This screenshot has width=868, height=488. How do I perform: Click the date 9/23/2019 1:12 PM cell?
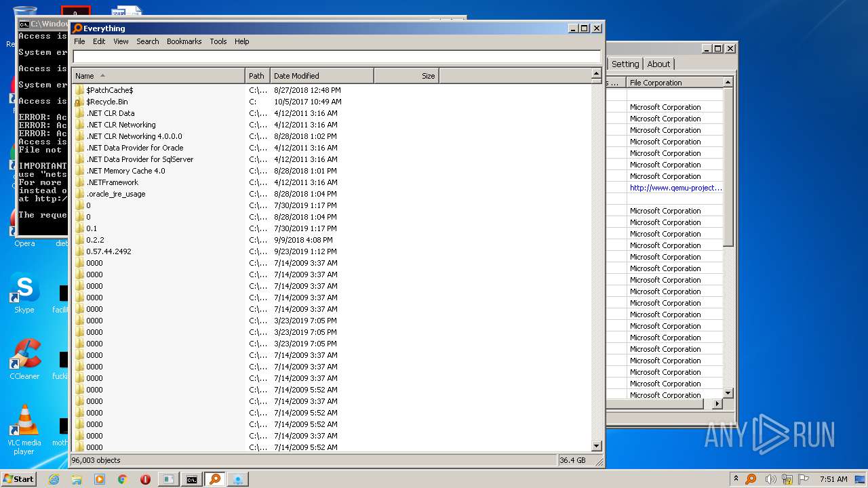[x=305, y=251]
